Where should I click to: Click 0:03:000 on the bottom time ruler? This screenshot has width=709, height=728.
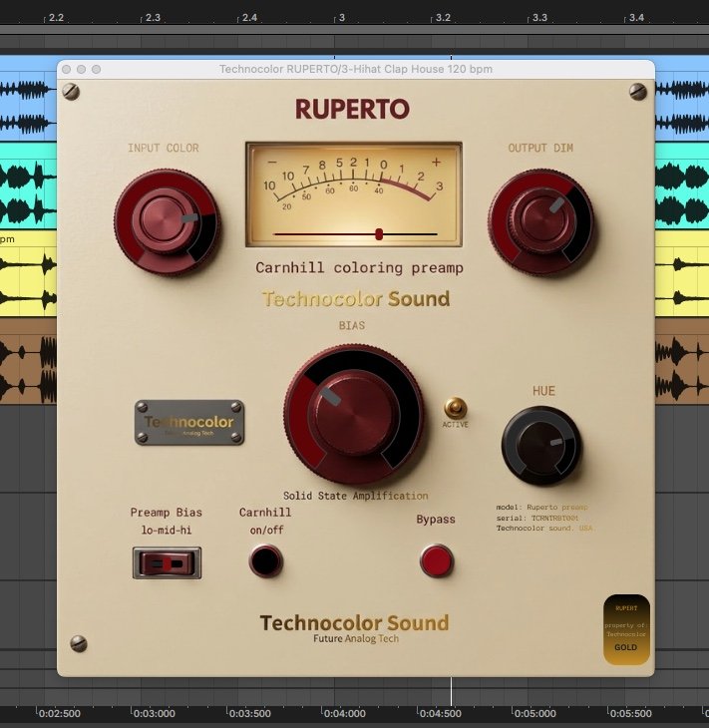point(154,713)
